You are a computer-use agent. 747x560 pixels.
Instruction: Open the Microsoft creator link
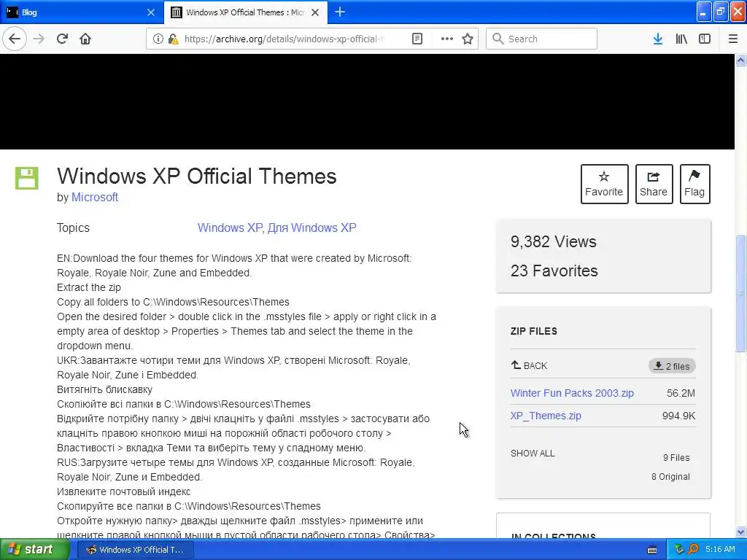tap(94, 197)
